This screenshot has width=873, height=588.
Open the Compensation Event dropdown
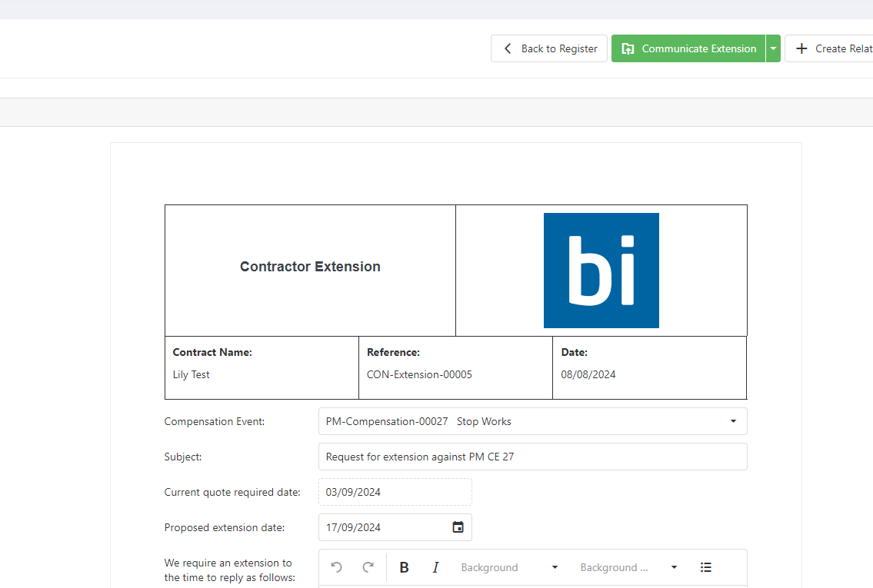click(x=533, y=421)
